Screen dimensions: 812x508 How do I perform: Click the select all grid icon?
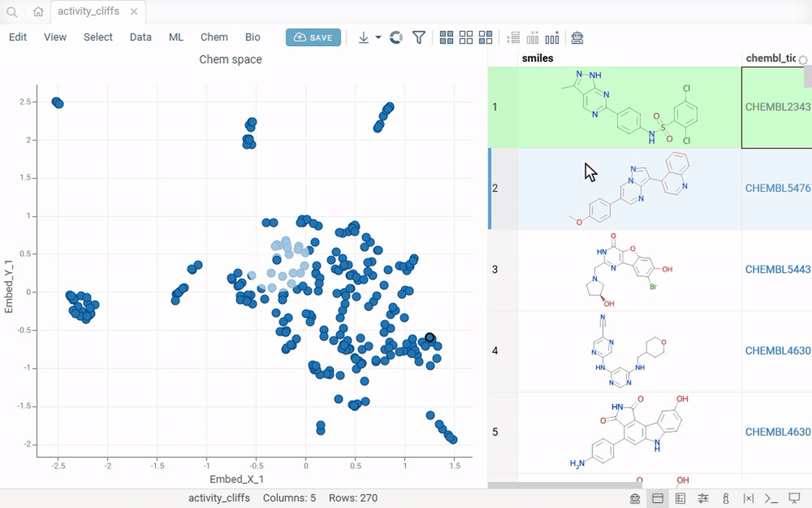coord(447,38)
